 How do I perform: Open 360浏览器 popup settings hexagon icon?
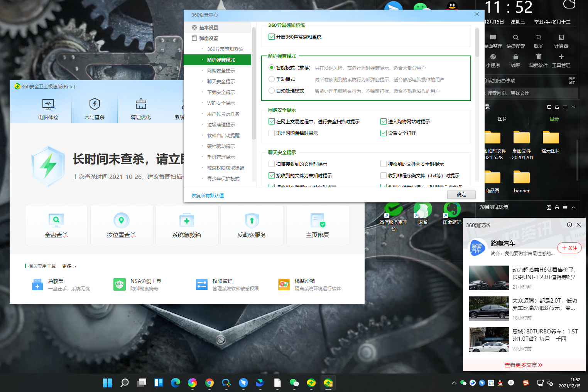[569, 225]
